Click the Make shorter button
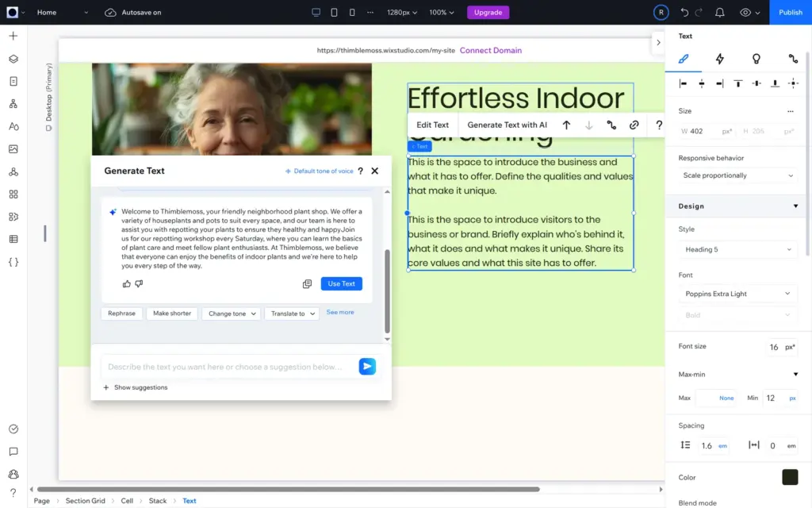This screenshot has height=508, width=812. [x=172, y=314]
